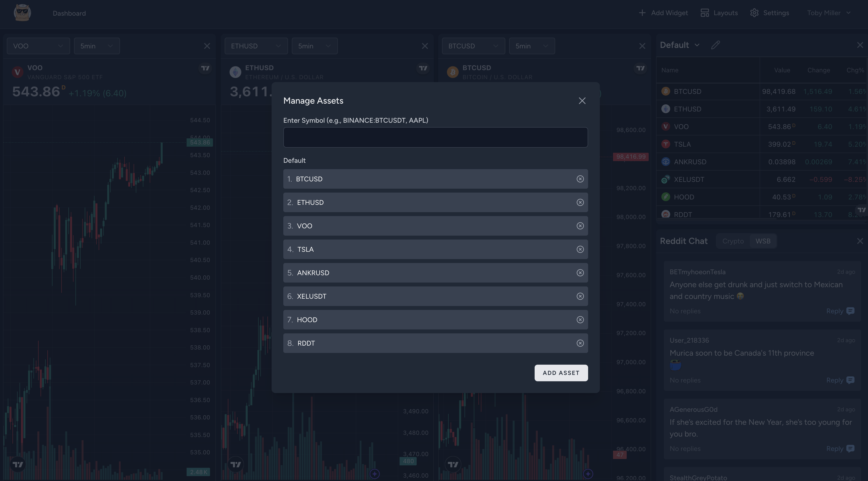Click the Bitcoin logo in BTCUSD chart
Viewport: 868px width, 481px height.
coord(453,72)
